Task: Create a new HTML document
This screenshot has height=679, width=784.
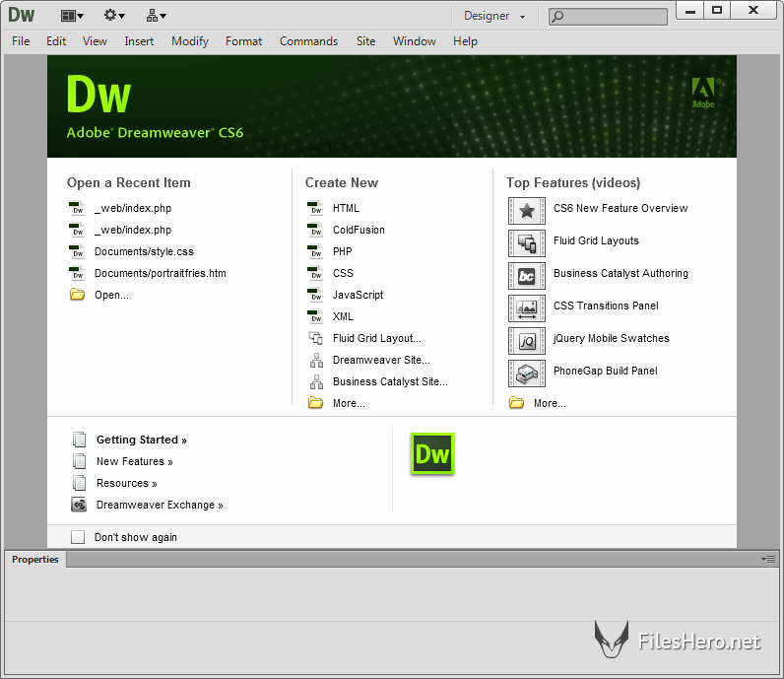Action: [346, 208]
